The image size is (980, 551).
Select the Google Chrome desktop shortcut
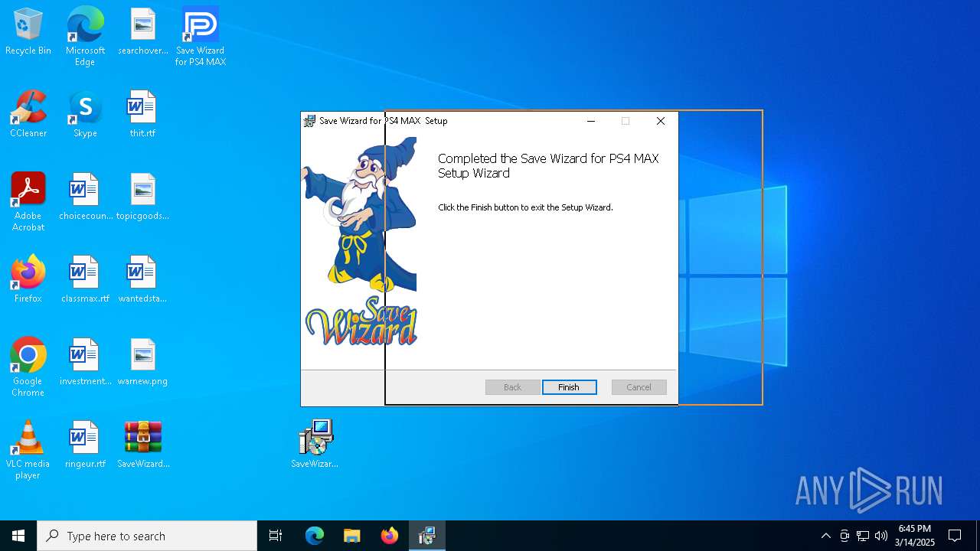click(28, 367)
